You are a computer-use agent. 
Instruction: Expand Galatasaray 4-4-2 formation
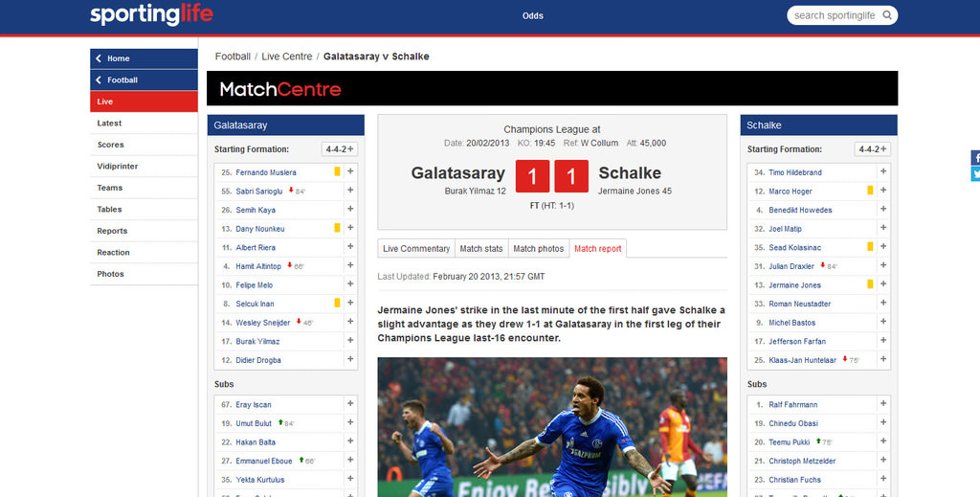point(340,149)
